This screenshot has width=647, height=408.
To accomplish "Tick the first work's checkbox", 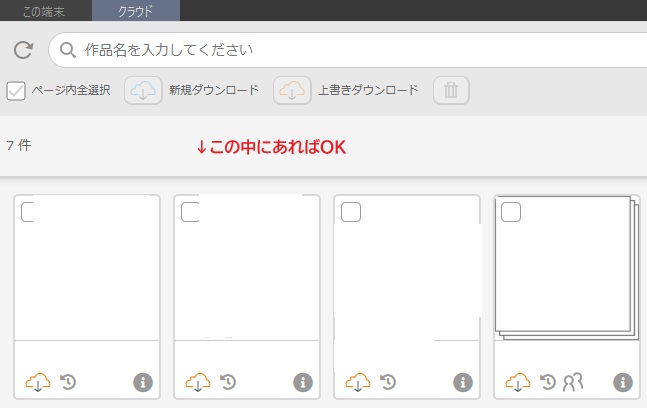I will pos(30,211).
